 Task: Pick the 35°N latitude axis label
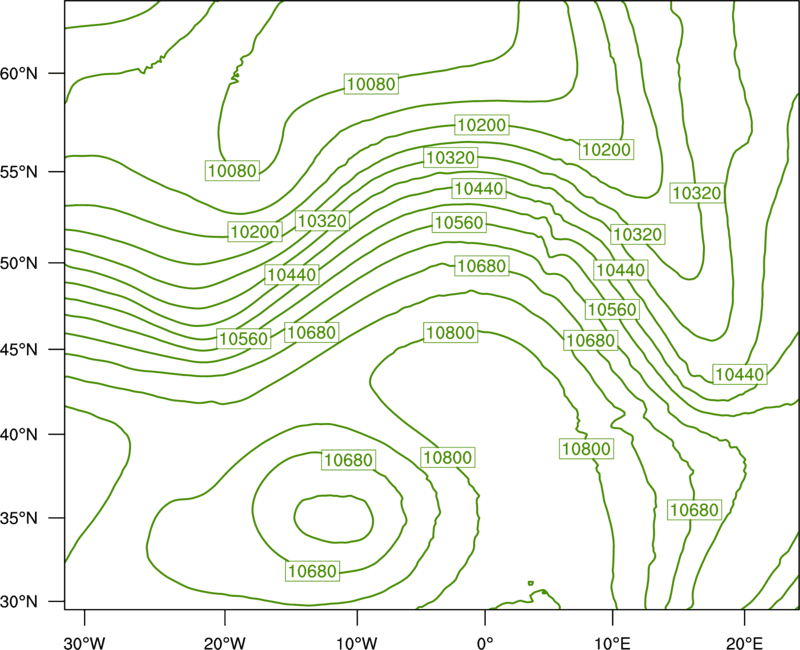click(19, 518)
